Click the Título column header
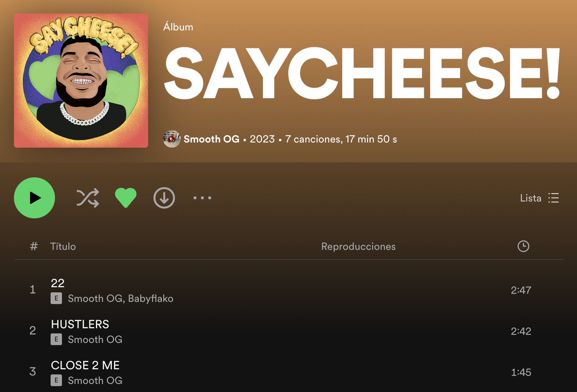Image resolution: width=577 pixels, height=392 pixels. [63, 247]
